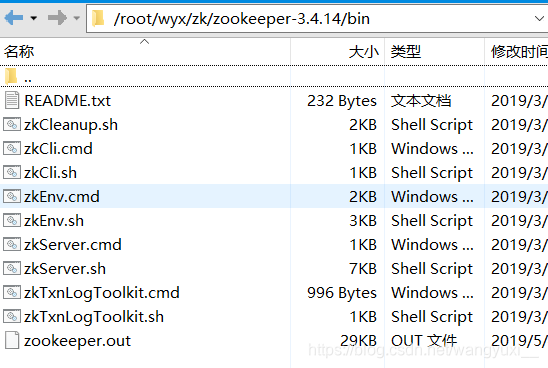Click the 3KB size of zkEnv.sh
This screenshot has width=548, height=368.
point(363,221)
